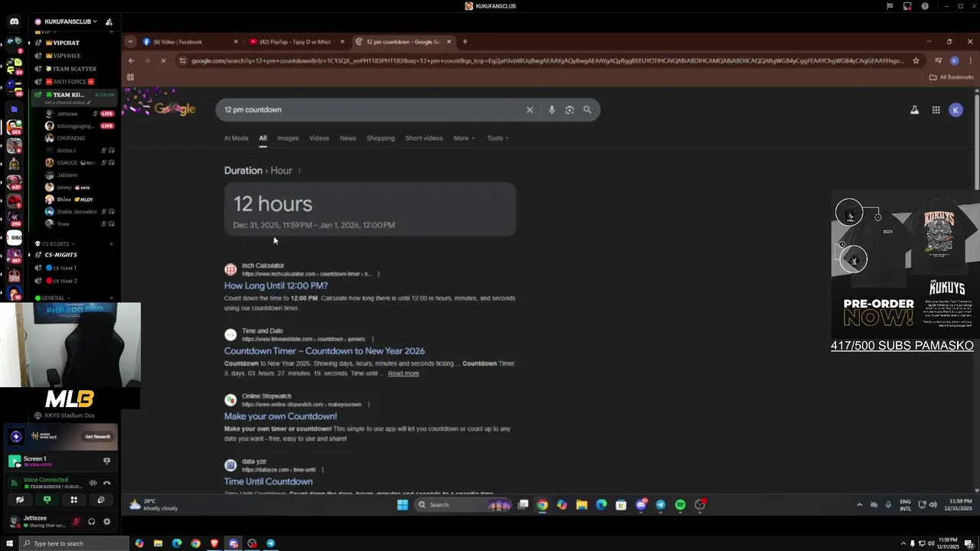This screenshot has width=980, height=551.
Task: Select totoongpoging user in voice channel
Action: click(x=74, y=126)
